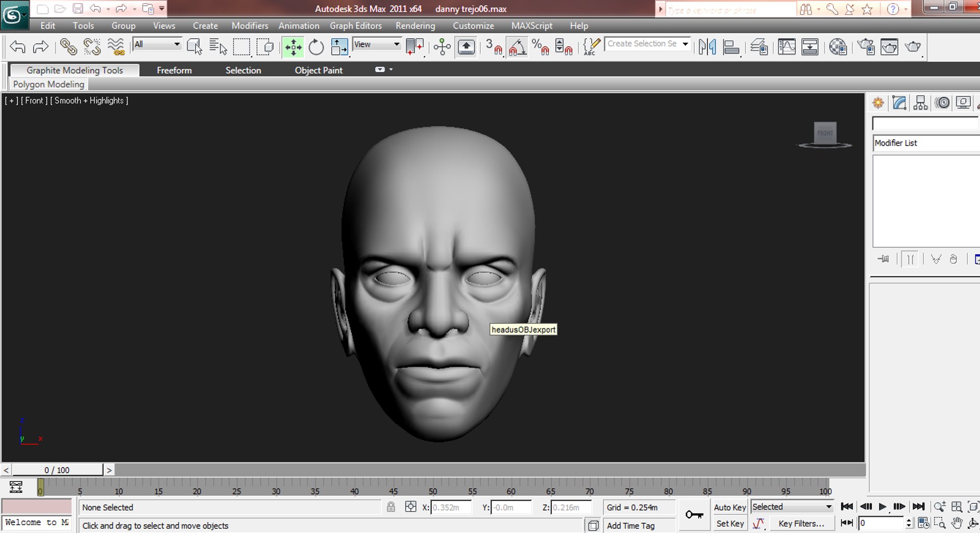Open Schematic View from toolbar
The height and width of the screenshot is (533, 980).
pyautogui.click(x=810, y=47)
